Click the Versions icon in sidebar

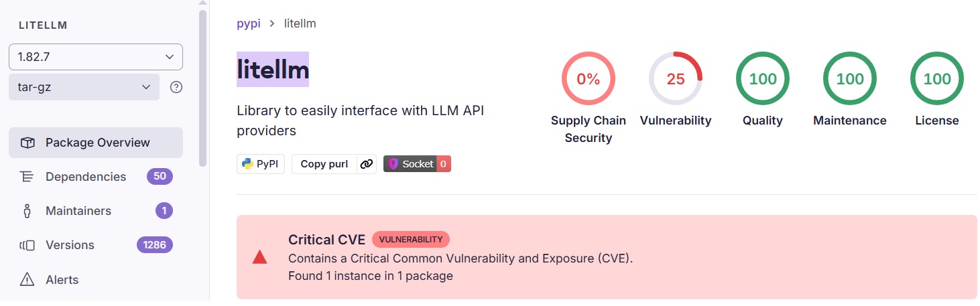[x=27, y=245]
